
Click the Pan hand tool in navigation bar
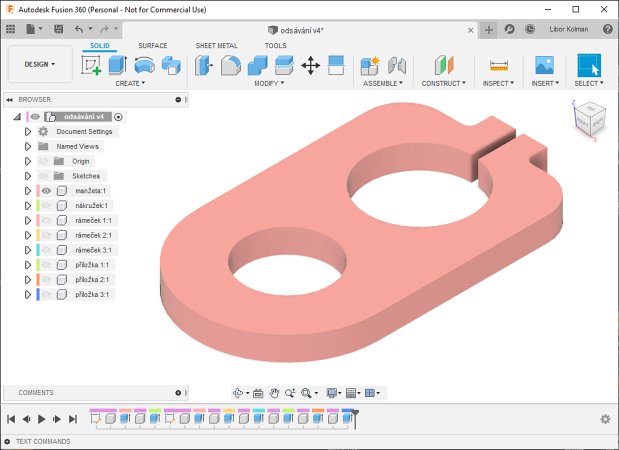pyautogui.click(x=257, y=393)
